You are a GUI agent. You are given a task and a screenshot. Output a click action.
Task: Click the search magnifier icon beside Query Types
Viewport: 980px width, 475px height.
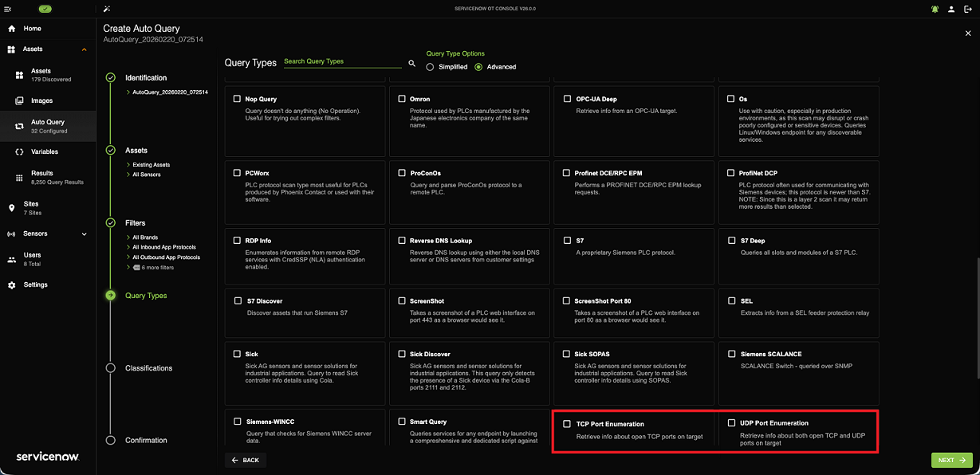click(x=412, y=63)
